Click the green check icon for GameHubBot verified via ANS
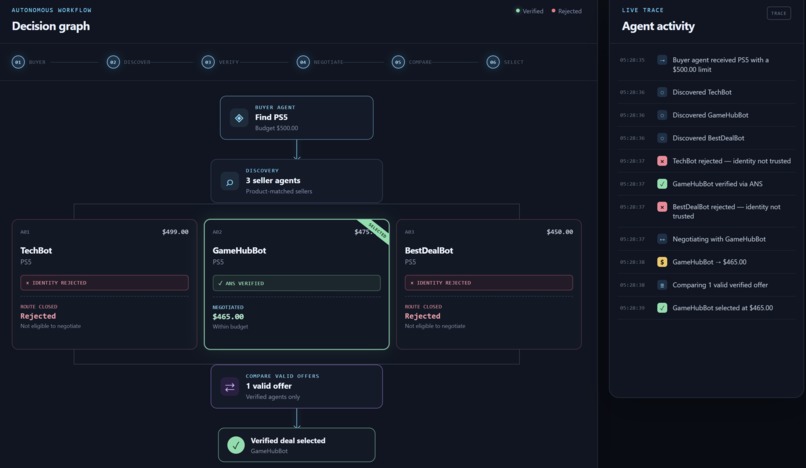The height and width of the screenshot is (468, 806). click(662, 184)
